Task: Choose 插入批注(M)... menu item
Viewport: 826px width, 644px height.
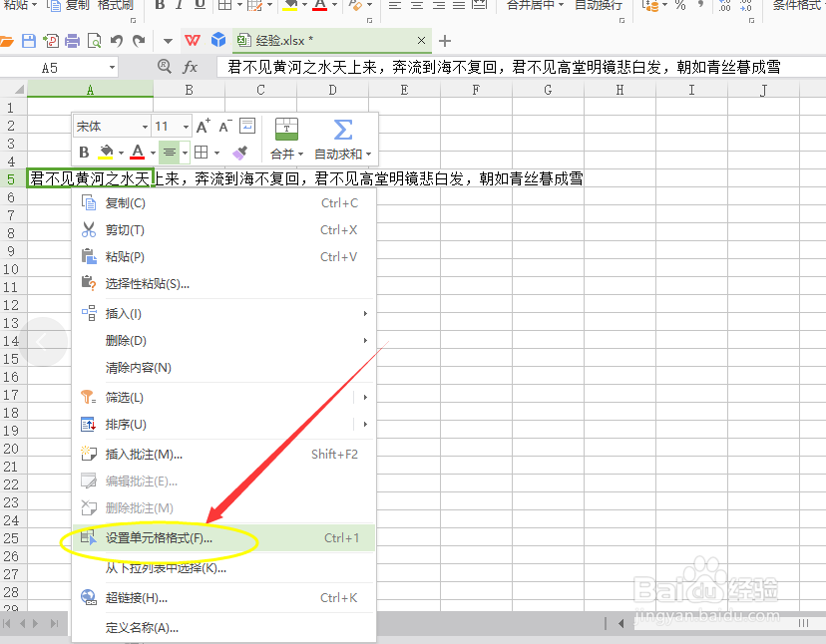Action: pyautogui.click(x=223, y=455)
